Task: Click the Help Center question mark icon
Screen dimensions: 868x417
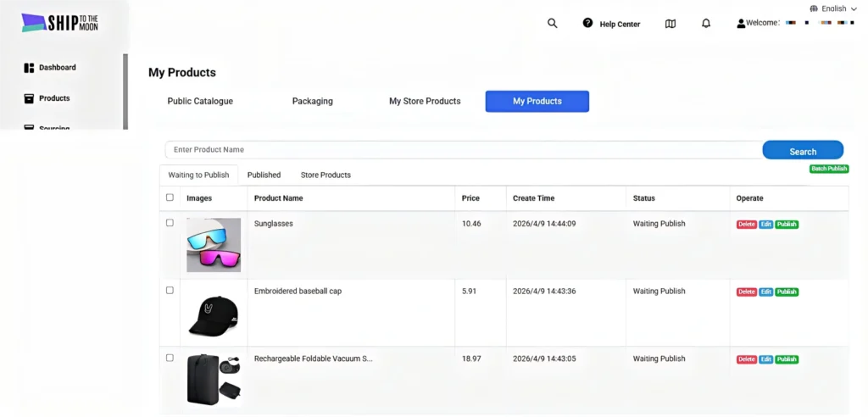Action: coord(587,23)
